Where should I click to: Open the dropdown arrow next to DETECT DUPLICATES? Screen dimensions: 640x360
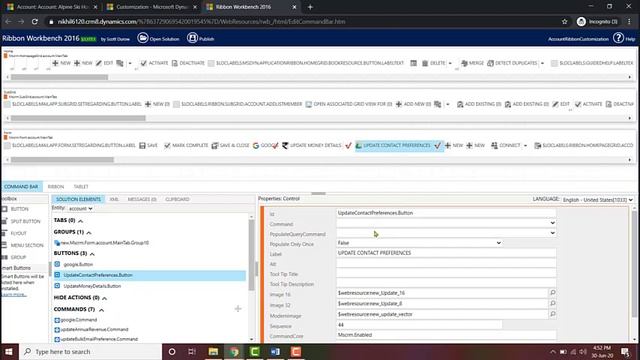(x=542, y=63)
